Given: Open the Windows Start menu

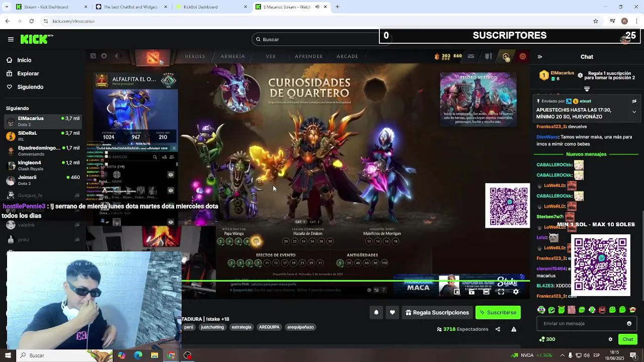Looking at the screenshot, I should pyautogui.click(x=8, y=355).
